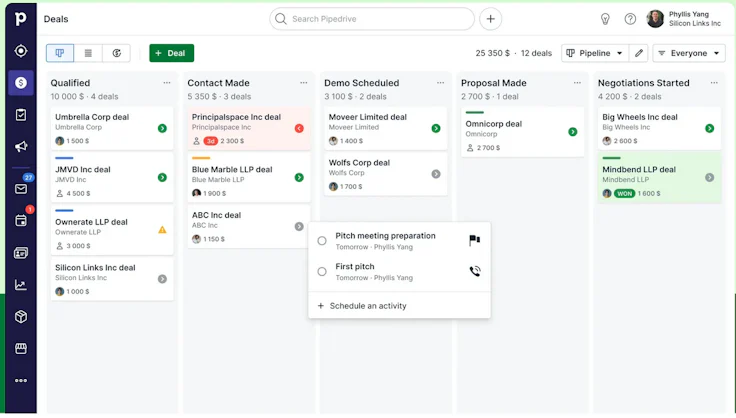Mark First pitch activity as done
Viewport: 736px width, 418px height.
click(x=322, y=272)
